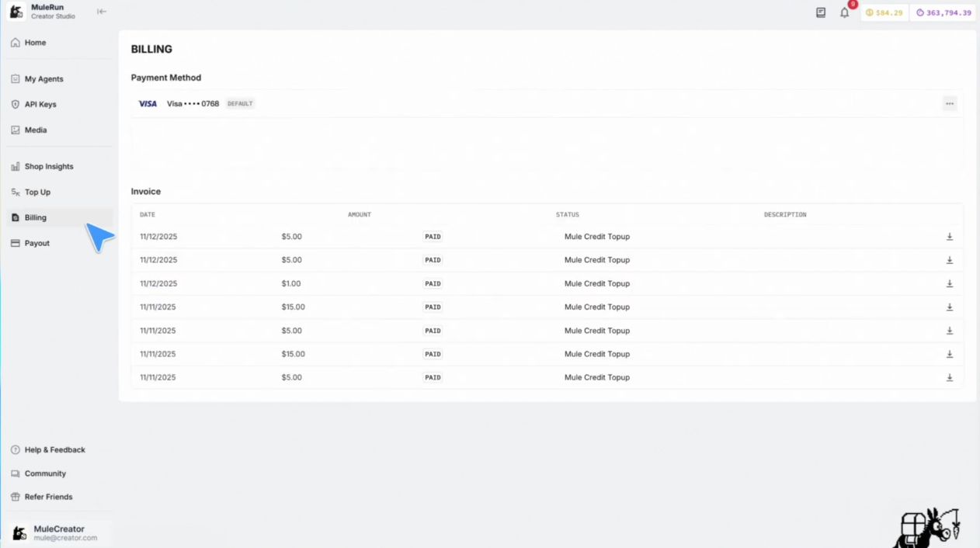Click the Payout card icon
This screenshot has width=980, height=548.
coord(16,243)
